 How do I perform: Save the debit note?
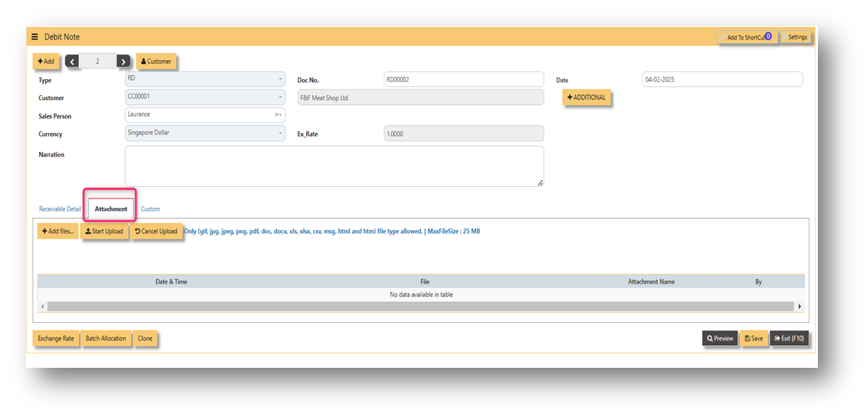(x=754, y=338)
